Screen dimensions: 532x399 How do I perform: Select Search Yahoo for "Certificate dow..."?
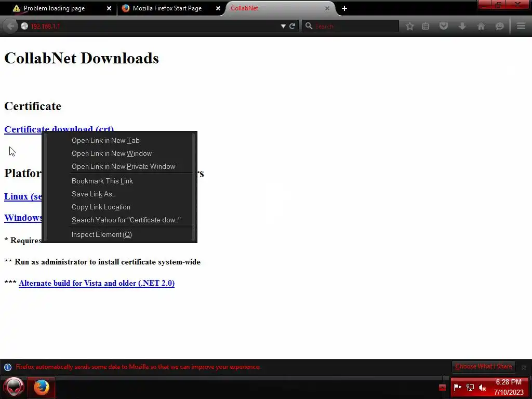pos(119,220)
